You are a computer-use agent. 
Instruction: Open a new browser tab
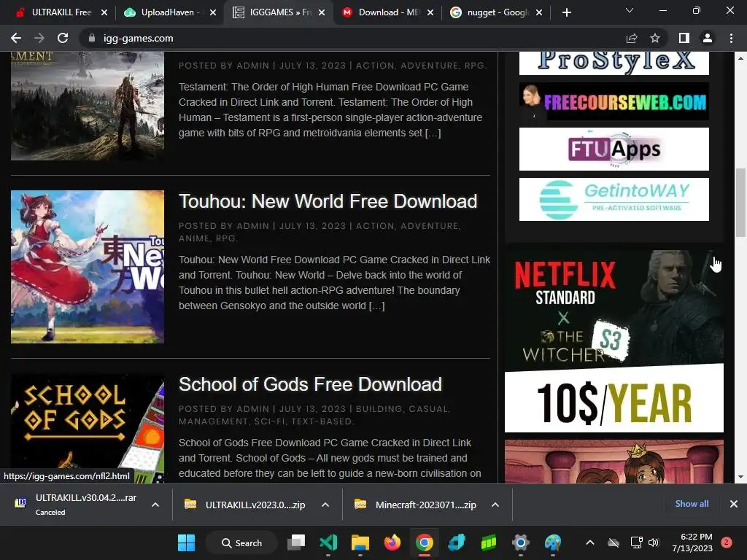pyautogui.click(x=566, y=12)
